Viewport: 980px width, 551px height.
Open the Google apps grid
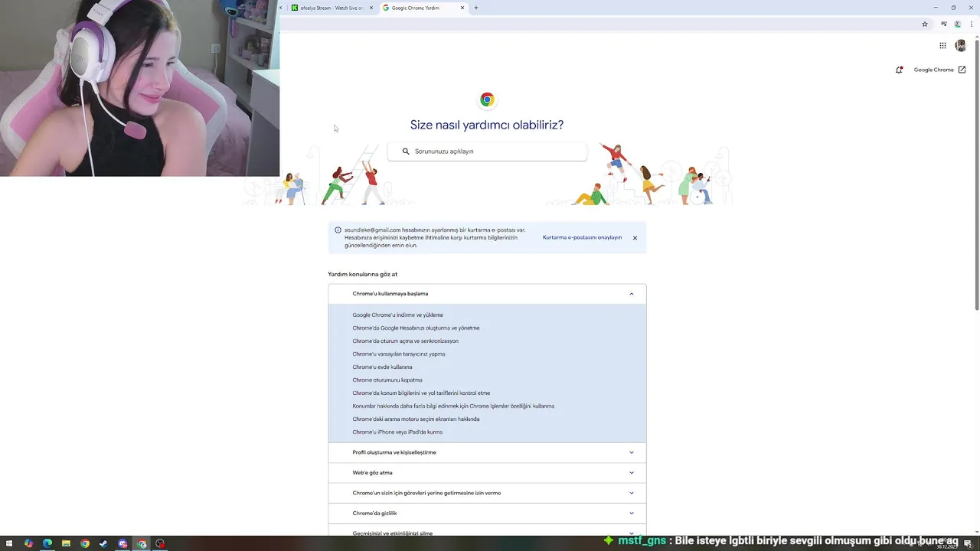tap(942, 46)
